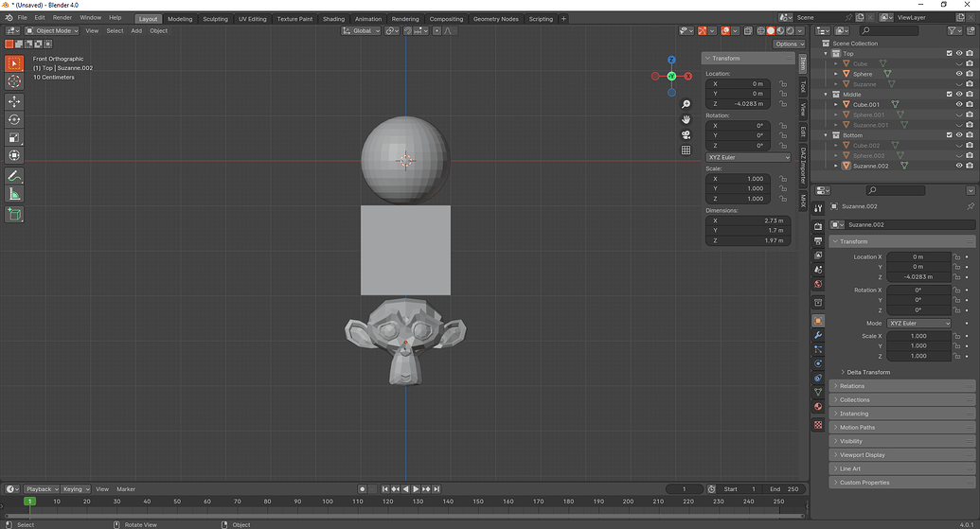The width and height of the screenshot is (980, 529).
Task: Switch to the Sculpting workspace tab
Action: [x=216, y=19]
